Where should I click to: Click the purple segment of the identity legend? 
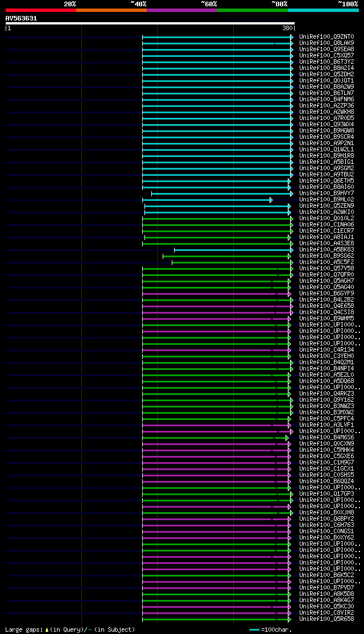click(182, 10)
